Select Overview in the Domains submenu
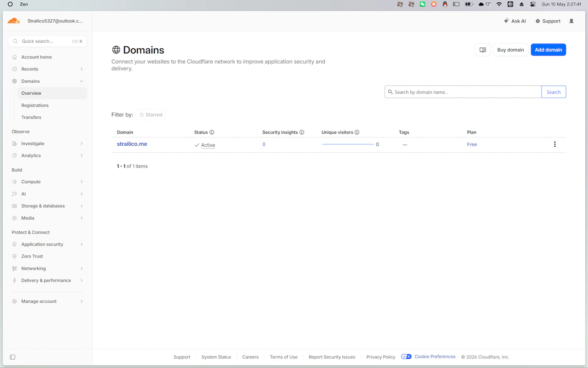This screenshot has height=368, width=588. (52, 93)
